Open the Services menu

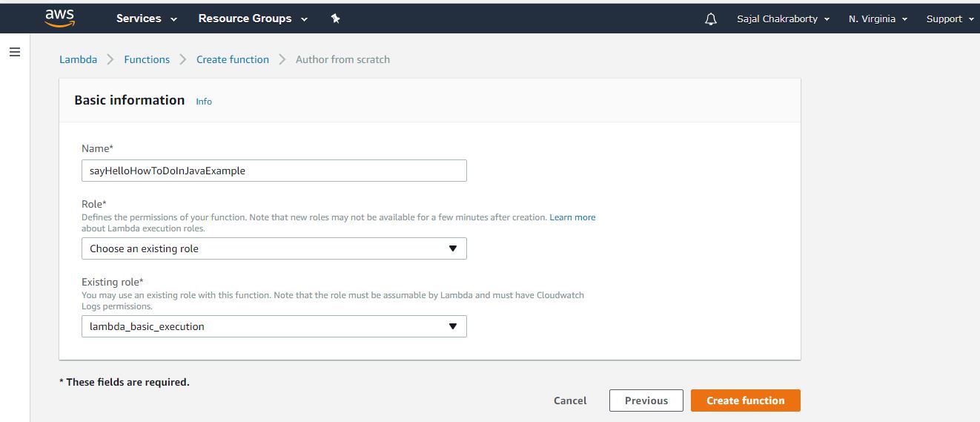click(x=146, y=19)
